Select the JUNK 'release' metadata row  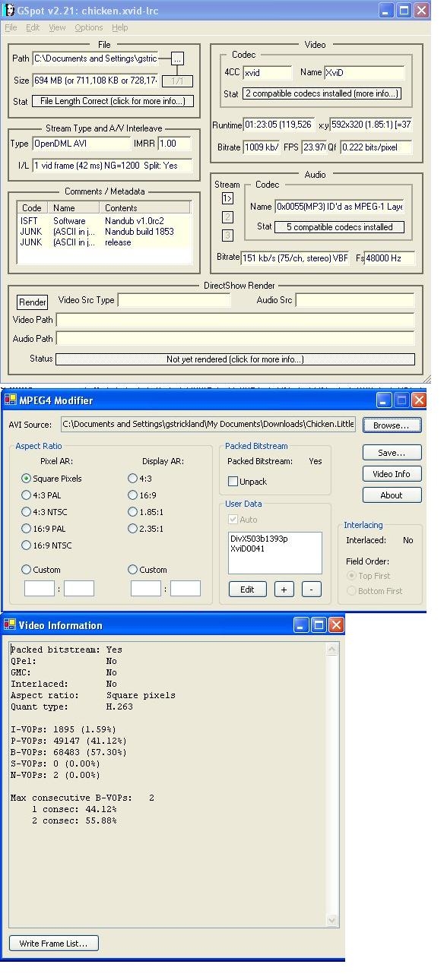[104, 242]
